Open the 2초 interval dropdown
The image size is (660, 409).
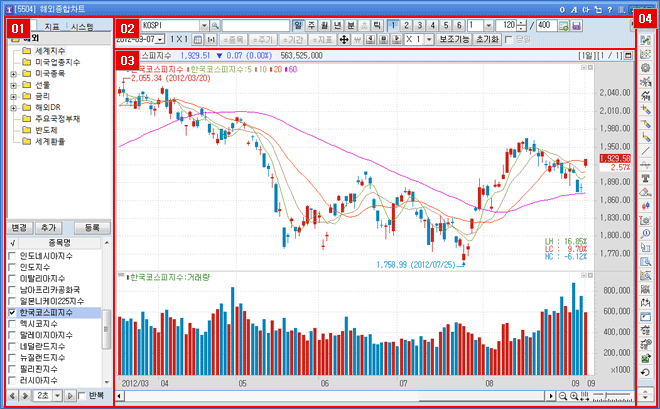coord(59,398)
